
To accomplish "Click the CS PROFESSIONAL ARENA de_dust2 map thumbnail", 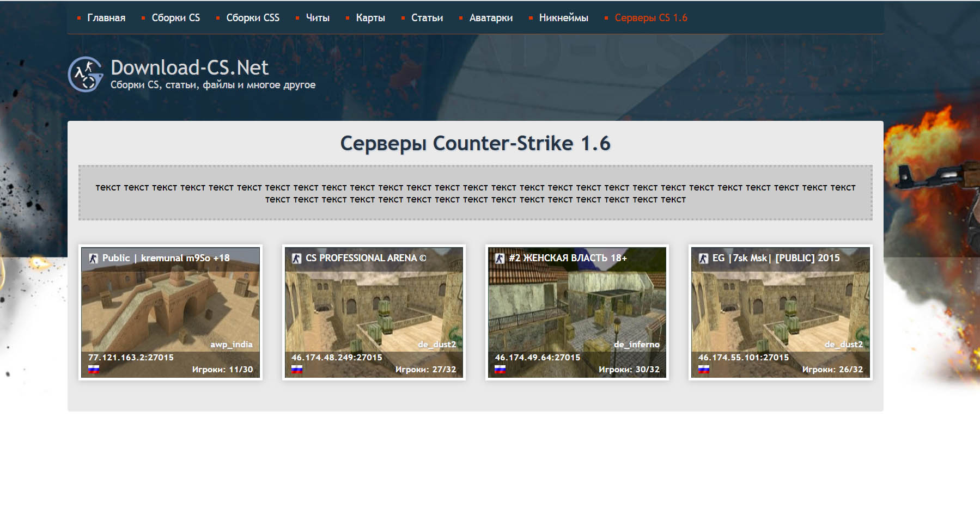I will coord(374,312).
